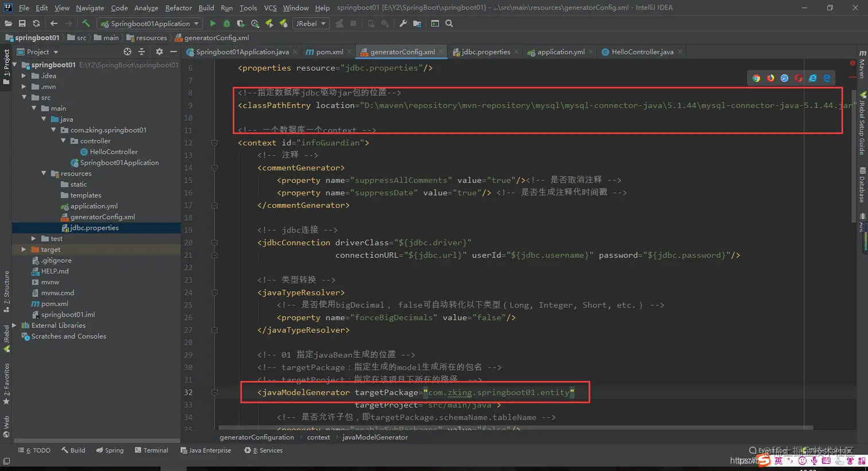Screen dimensions: 868x471
Task: Toggle the TODO tool window button
Action: pyautogui.click(x=34, y=450)
